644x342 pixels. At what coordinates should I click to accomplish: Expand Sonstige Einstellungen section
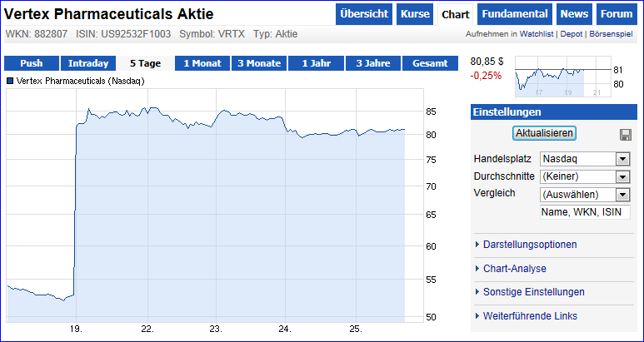click(x=533, y=292)
